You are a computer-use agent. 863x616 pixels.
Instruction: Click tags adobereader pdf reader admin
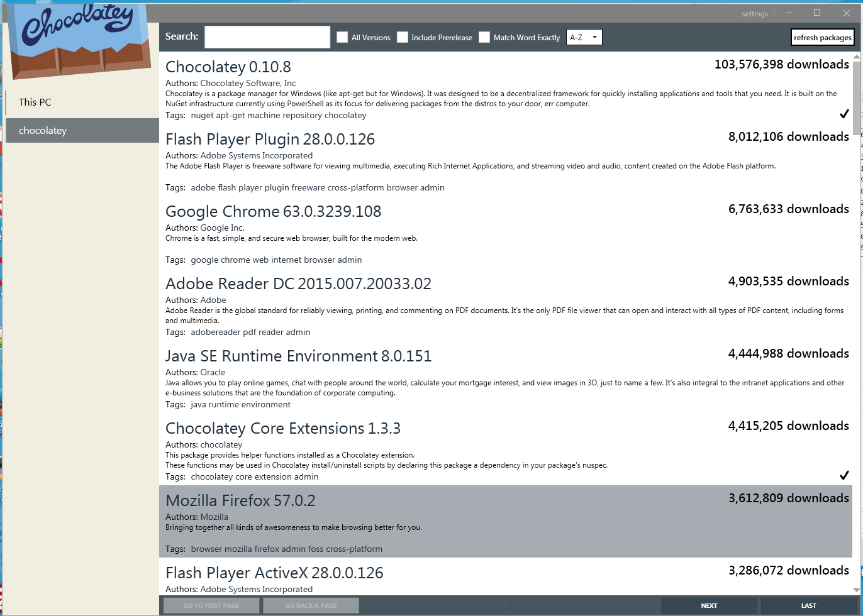tap(250, 332)
